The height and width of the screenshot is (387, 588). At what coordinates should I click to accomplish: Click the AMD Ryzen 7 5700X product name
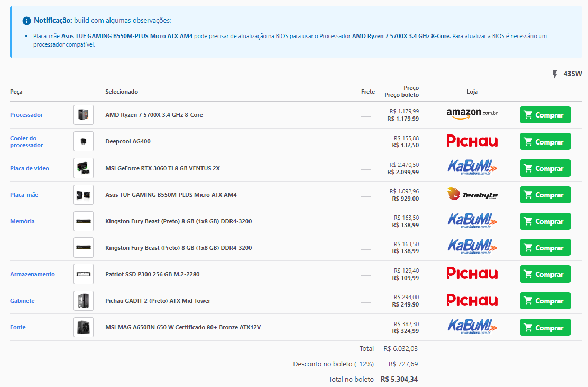[x=154, y=115]
